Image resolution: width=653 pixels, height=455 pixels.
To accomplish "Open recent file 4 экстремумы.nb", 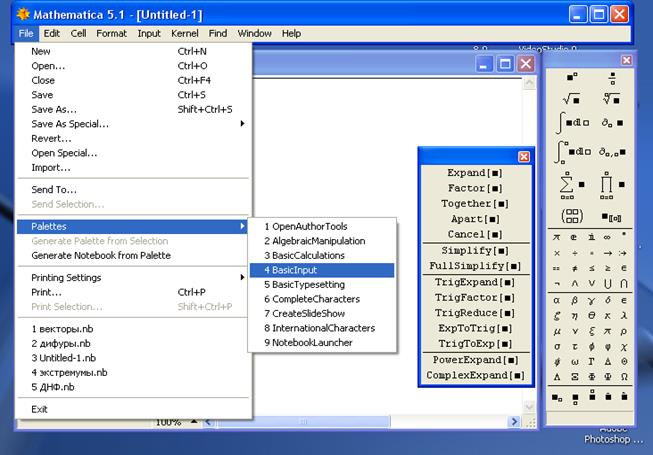I will coord(133,372).
